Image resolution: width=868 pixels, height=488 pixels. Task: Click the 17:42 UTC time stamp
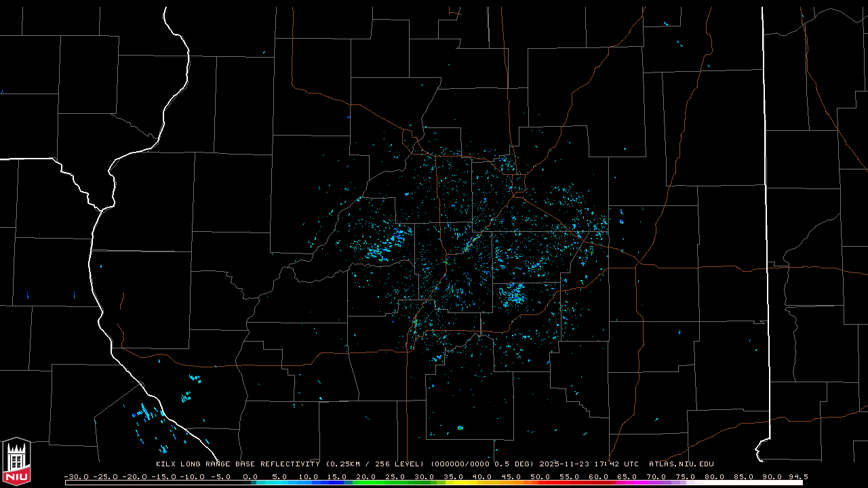[618, 464]
